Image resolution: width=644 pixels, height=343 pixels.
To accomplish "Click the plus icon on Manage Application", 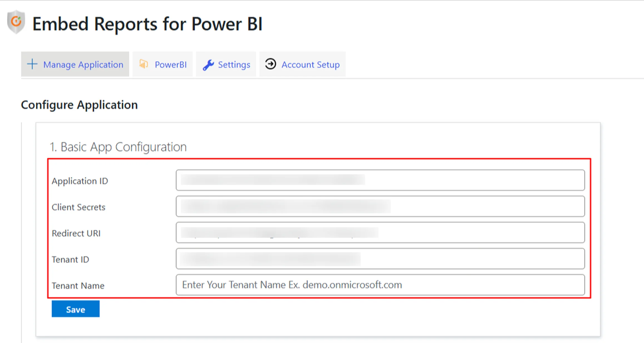I will 32,64.
